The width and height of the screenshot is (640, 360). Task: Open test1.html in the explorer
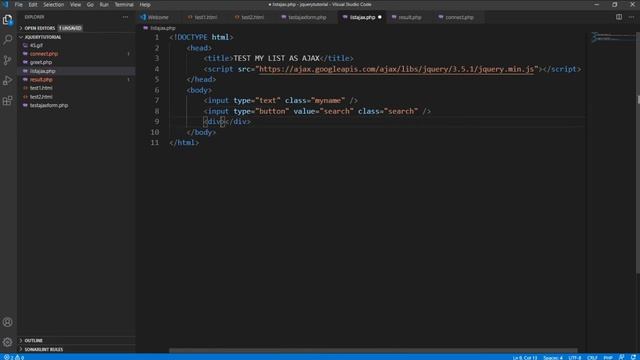point(41,88)
